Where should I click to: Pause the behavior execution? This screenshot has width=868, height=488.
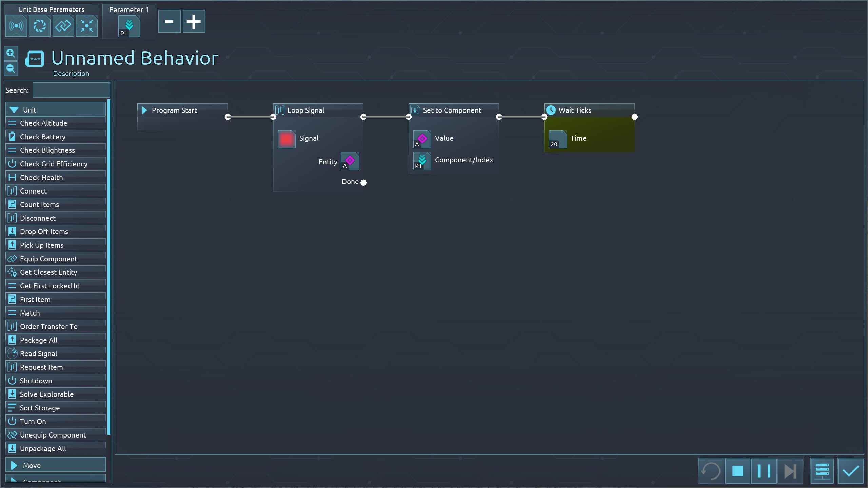[764, 471]
